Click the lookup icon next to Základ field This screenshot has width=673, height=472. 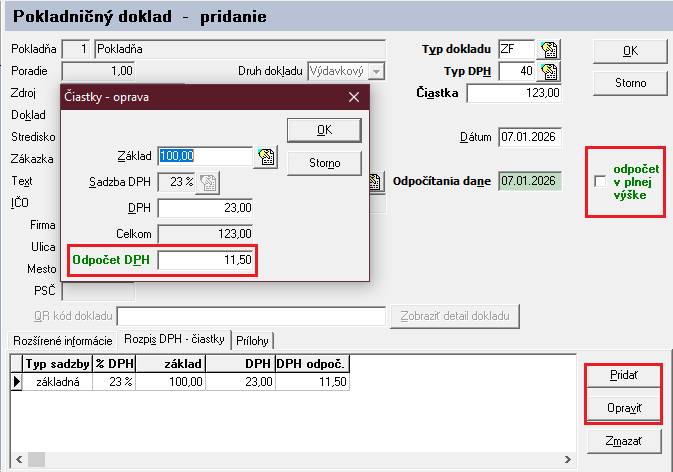point(265,156)
